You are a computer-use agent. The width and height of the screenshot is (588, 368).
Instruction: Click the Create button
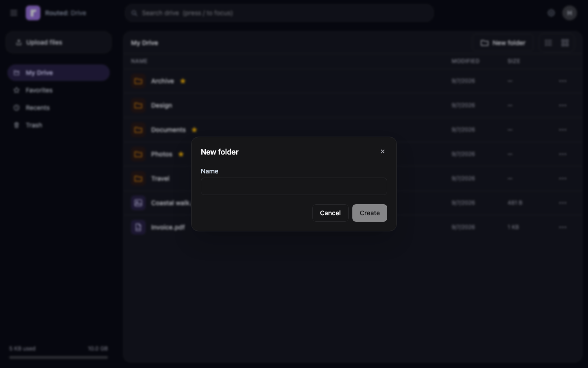point(370,213)
